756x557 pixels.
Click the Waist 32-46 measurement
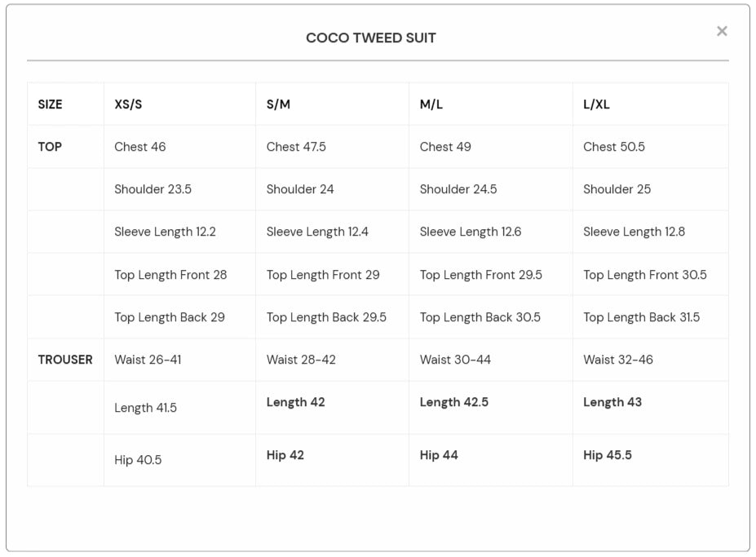(617, 359)
